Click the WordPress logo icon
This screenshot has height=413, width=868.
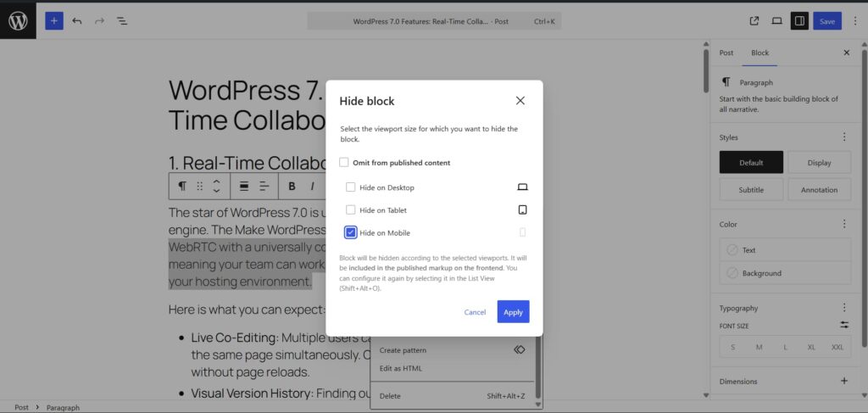tap(18, 20)
